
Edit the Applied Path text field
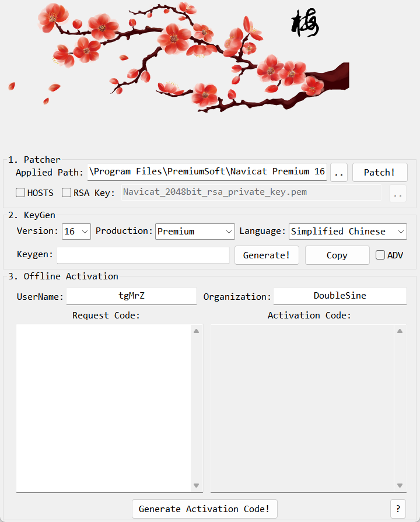(207, 172)
